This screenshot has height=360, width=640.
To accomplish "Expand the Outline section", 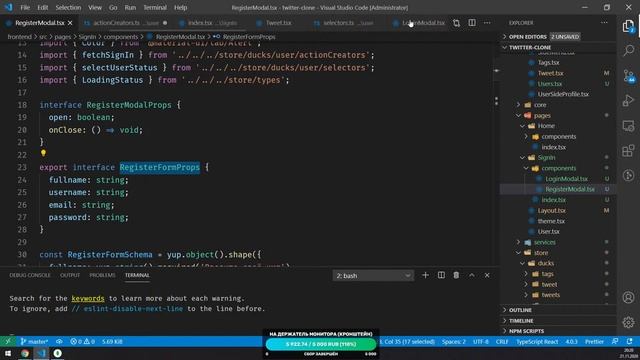I will pos(558,310).
